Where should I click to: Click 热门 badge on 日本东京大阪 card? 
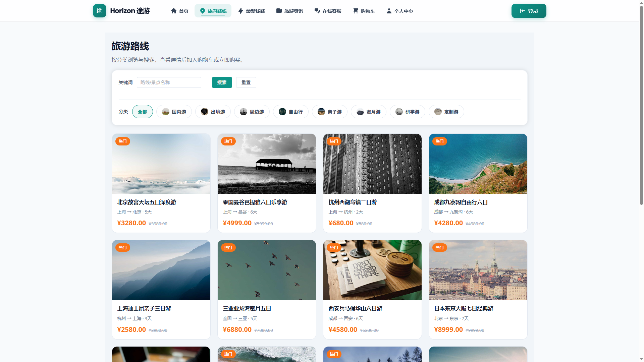coord(439,247)
